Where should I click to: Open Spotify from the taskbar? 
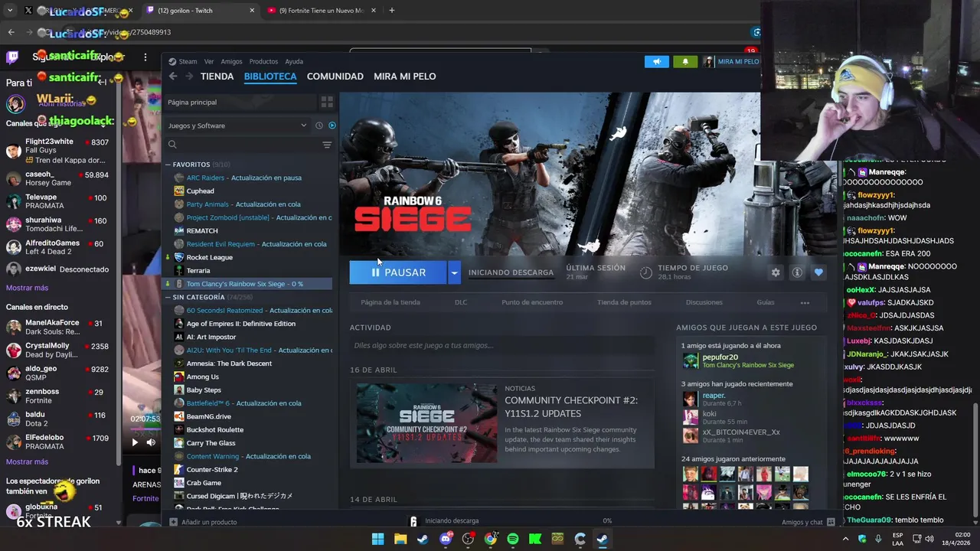pyautogui.click(x=513, y=539)
